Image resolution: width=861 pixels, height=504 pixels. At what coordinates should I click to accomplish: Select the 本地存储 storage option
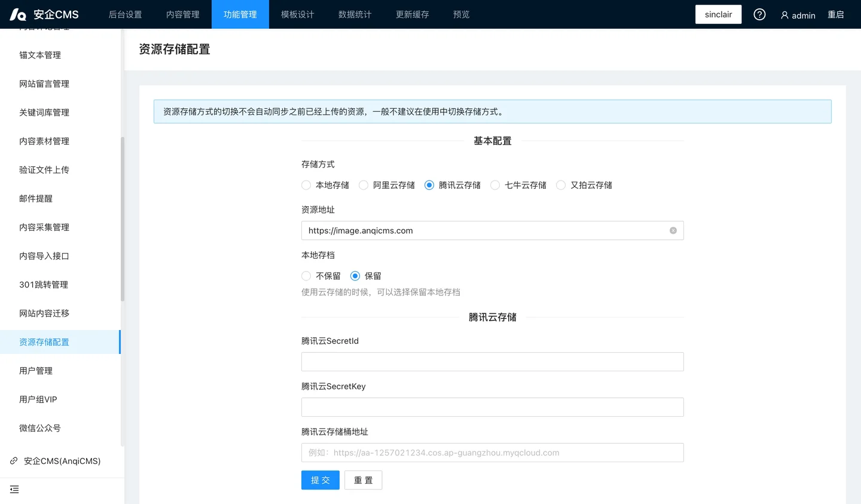[306, 185]
